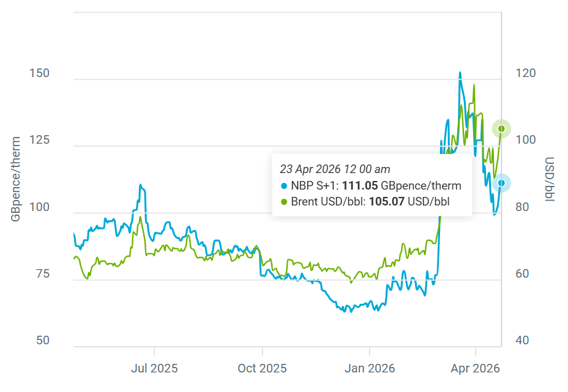Click the highlighted green Brent data point marker
568x392 pixels.
(x=502, y=128)
